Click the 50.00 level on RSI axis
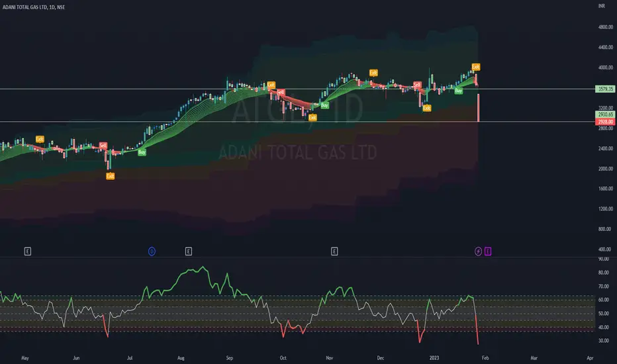Viewport: 617px width, 364px height. [604, 313]
